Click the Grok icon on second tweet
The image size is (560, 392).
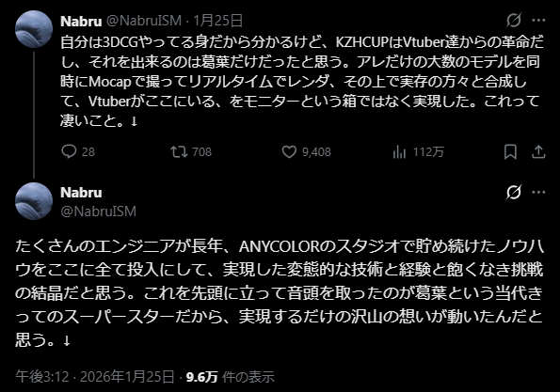(514, 192)
